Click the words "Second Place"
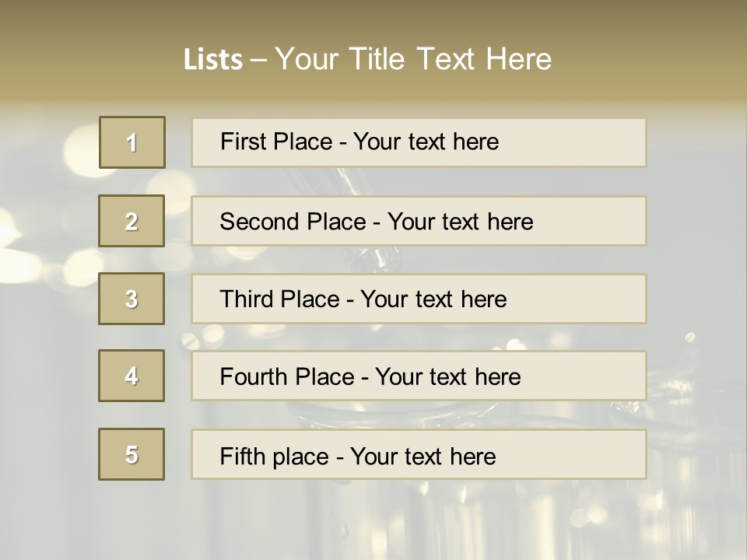Image resolution: width=747 pixels, height=560 pixels. tap(293, 222)
